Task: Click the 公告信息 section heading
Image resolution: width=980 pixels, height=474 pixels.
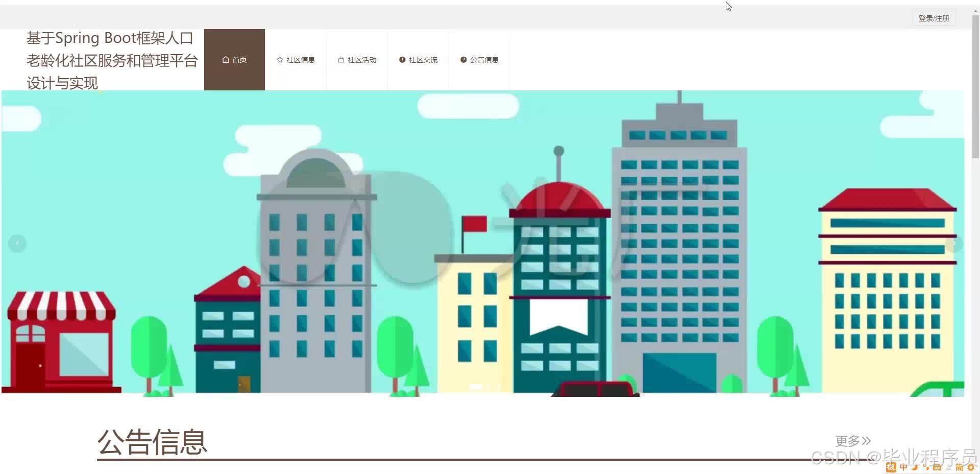Action: (x=152, y=442)
